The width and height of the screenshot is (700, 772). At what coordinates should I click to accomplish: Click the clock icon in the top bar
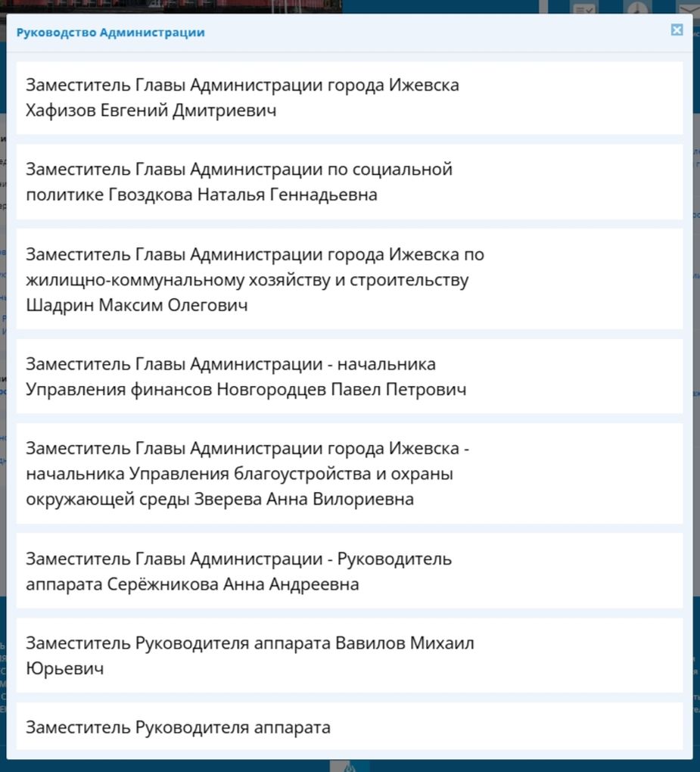[x=636, y=8]
